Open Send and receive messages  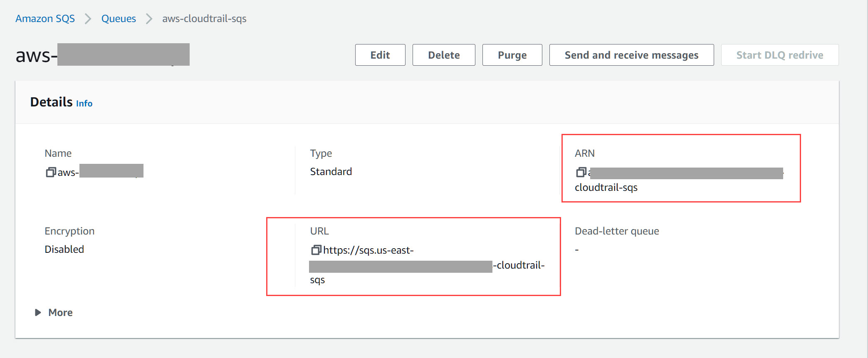click(631, 55)
